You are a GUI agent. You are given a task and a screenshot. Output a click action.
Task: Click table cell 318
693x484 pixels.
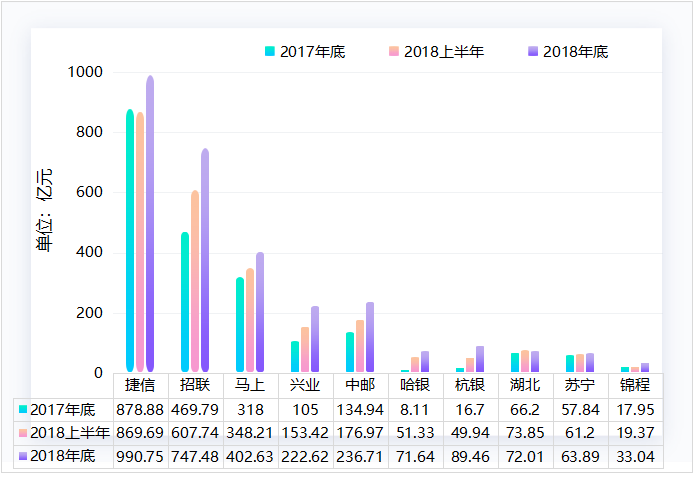click(x=251, y=410)
